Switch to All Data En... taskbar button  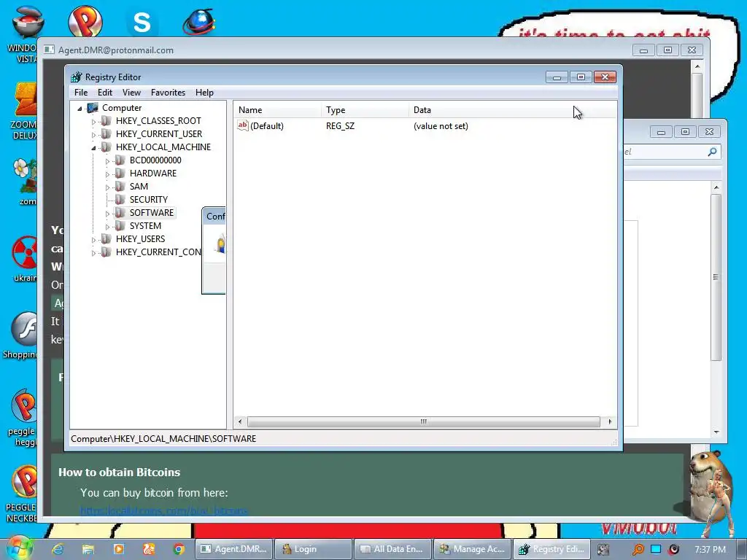coord(392,549)
